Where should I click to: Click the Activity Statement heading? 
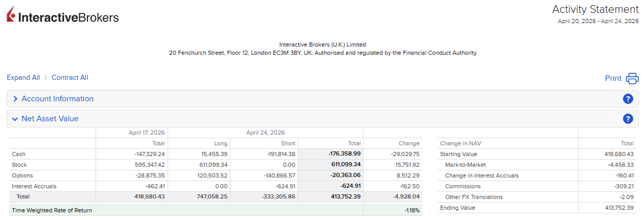coord(595,9)
